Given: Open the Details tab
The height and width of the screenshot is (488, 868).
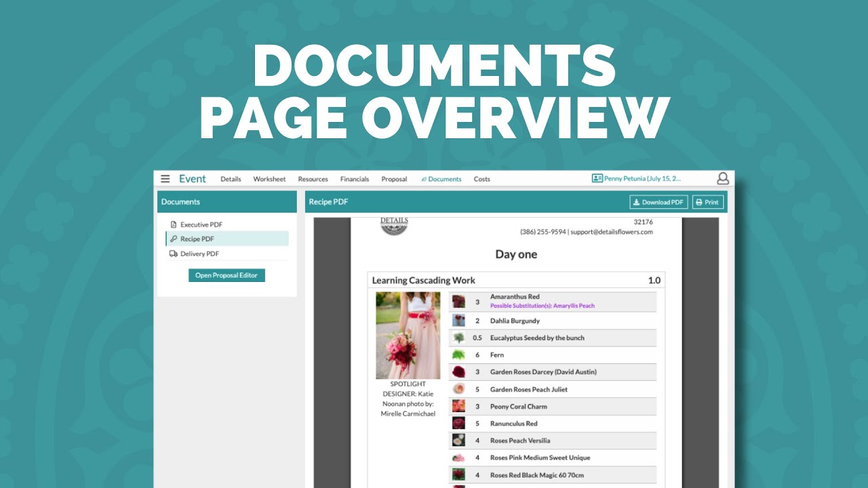Looking at the screenshot, I should [x=231, y=179].
